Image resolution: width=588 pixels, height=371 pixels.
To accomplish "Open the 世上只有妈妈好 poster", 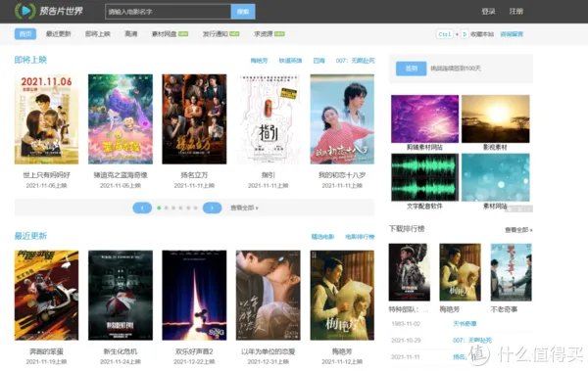I will point(46,119).
